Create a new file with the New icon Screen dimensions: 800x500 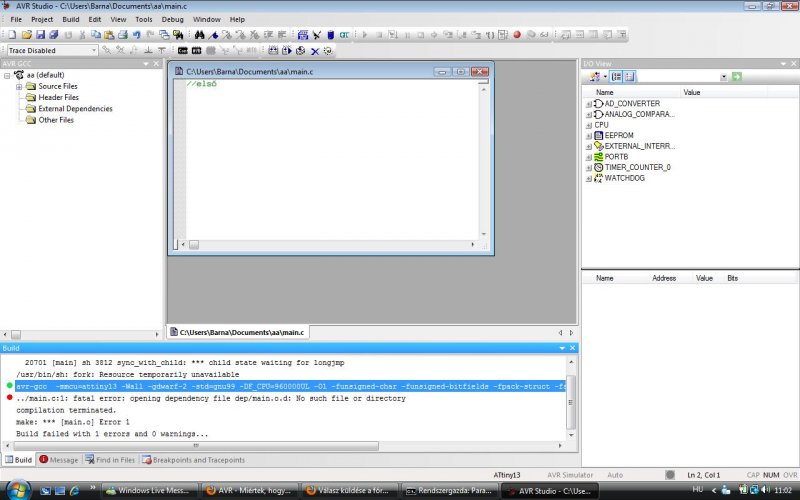point(12,35)
